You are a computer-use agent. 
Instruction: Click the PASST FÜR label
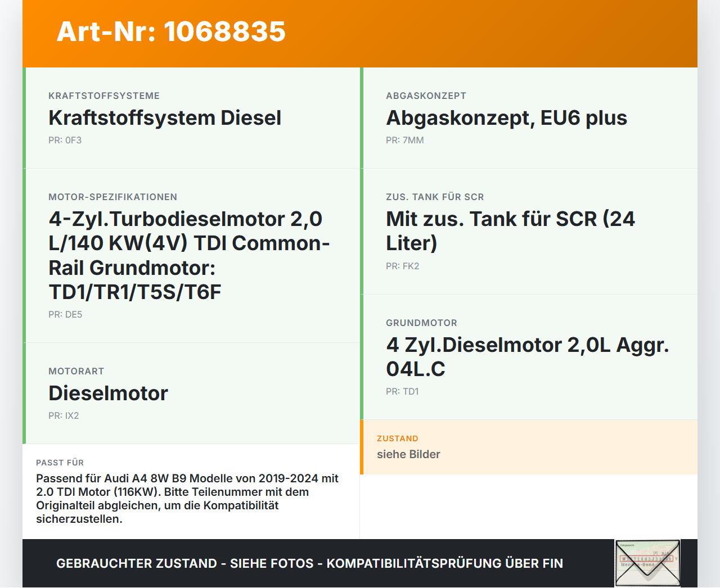coord(60,463)
